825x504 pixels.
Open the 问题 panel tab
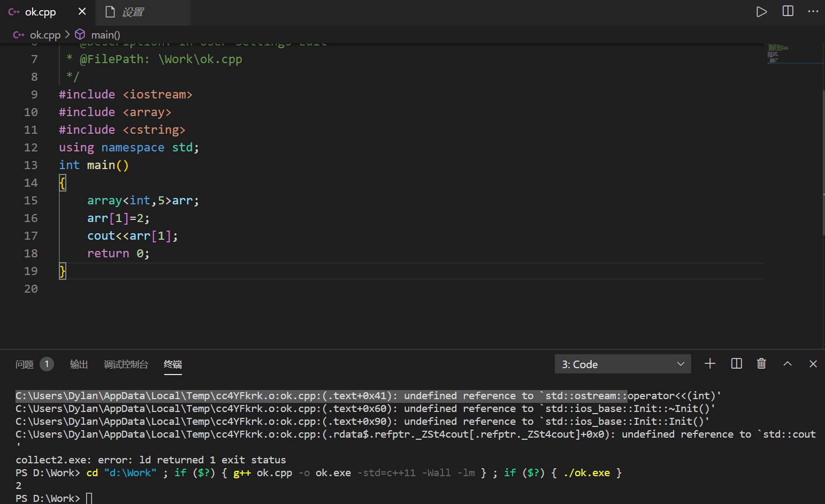pos(24,364)
